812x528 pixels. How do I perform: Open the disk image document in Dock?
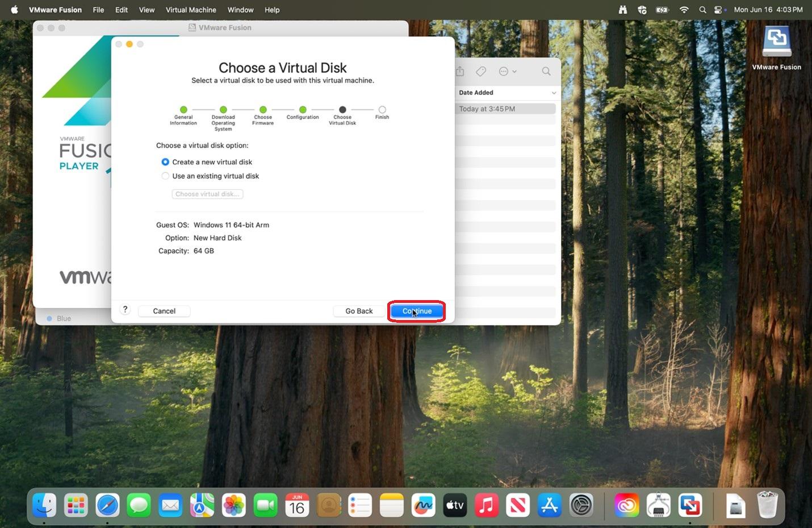coord(735,505)
